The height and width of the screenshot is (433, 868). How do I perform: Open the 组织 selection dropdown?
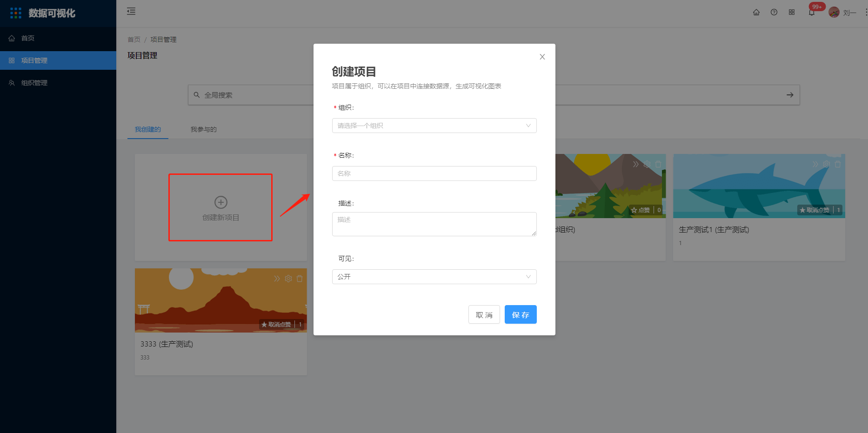(434, 126)
